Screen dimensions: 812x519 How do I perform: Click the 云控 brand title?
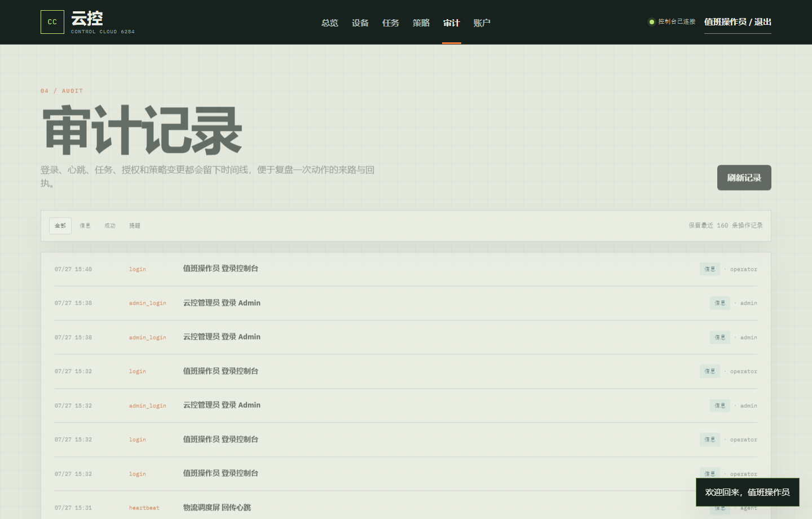click(87, 19)
